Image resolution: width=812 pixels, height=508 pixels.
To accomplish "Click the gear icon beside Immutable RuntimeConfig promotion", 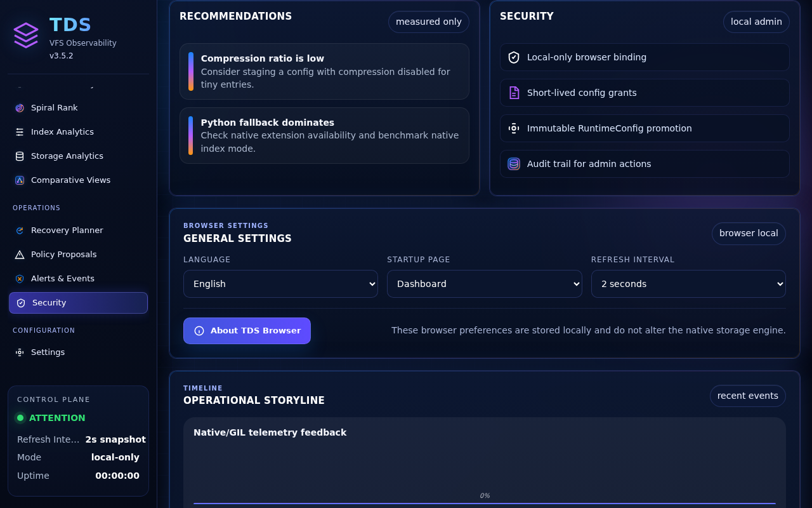I will (514, 128).
